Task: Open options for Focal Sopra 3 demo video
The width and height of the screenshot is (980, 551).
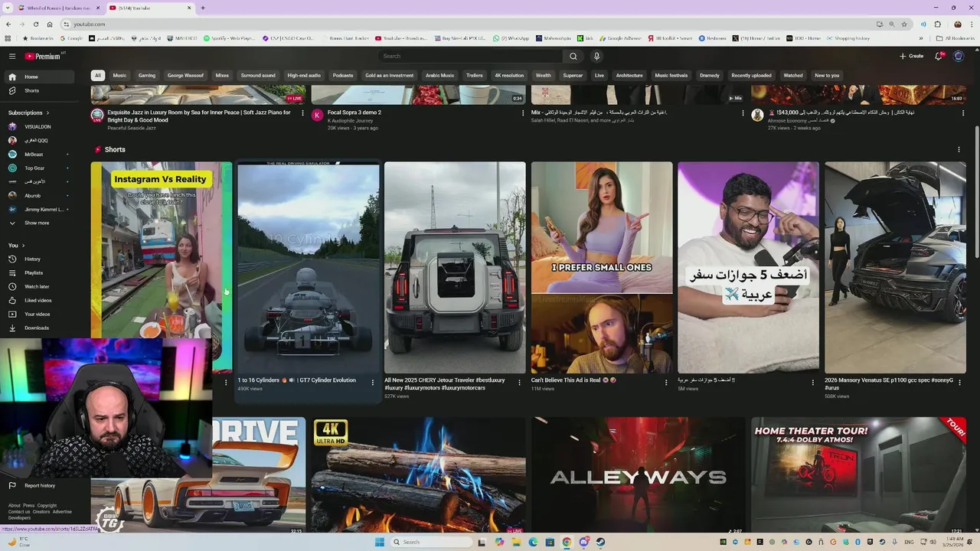Action: pyautogui.click(x=522, y=113)
